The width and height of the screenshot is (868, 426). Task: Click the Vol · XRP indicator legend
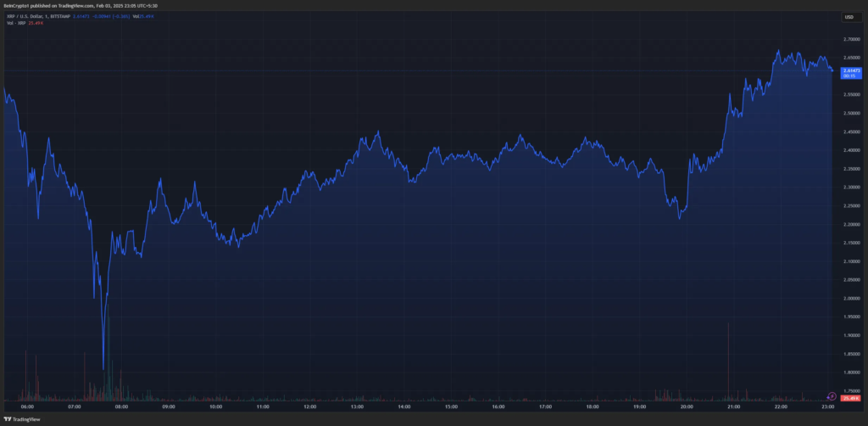tap(16, 23)
